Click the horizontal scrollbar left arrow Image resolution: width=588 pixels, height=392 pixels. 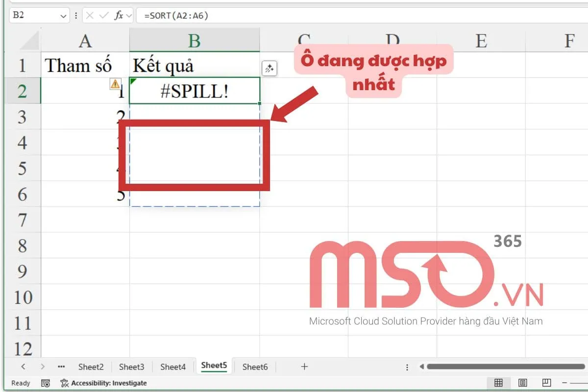(x=423, y=366)
